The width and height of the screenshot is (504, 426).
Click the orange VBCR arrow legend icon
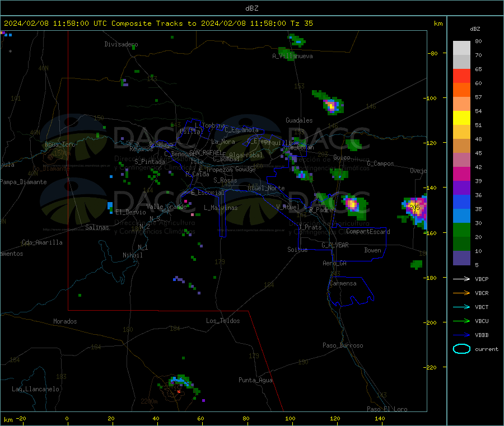point(461,293)
